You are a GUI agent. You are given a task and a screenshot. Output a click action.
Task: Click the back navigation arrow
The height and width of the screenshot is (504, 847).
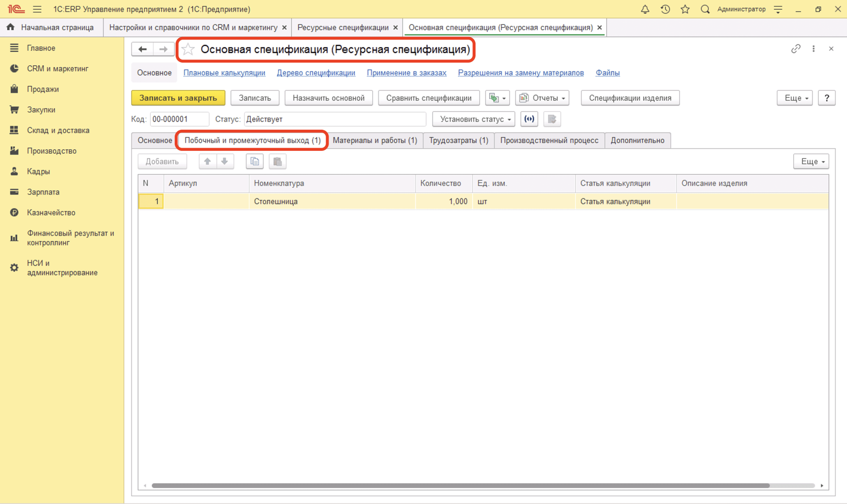coord(142,49)
